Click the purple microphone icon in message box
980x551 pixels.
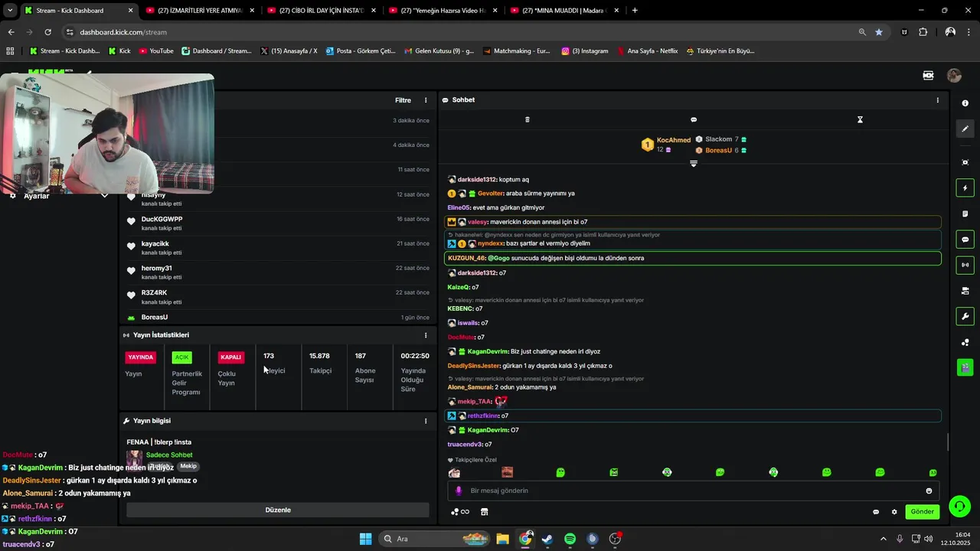pyautogui.click(x=459, y=491)
